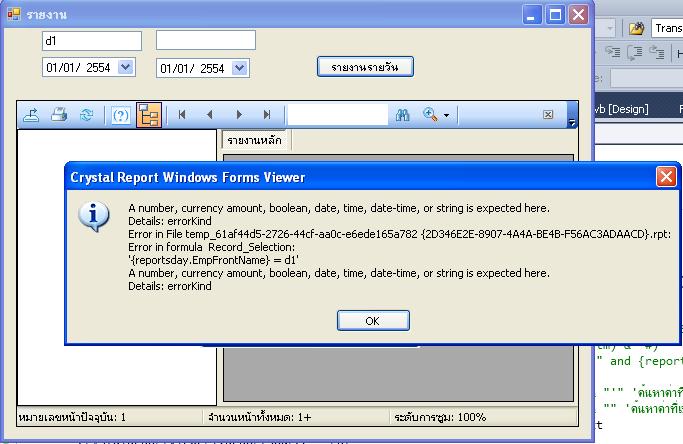Click the current page number status text
This screenshot has height=444, width=683.
point(72,417)
